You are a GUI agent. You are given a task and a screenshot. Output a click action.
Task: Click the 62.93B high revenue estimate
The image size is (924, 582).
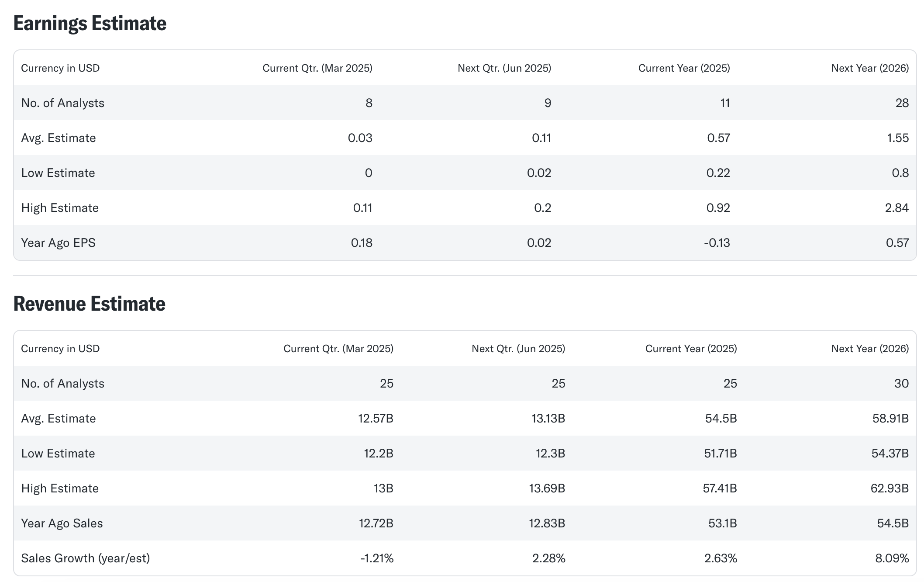tap(889, 488)
